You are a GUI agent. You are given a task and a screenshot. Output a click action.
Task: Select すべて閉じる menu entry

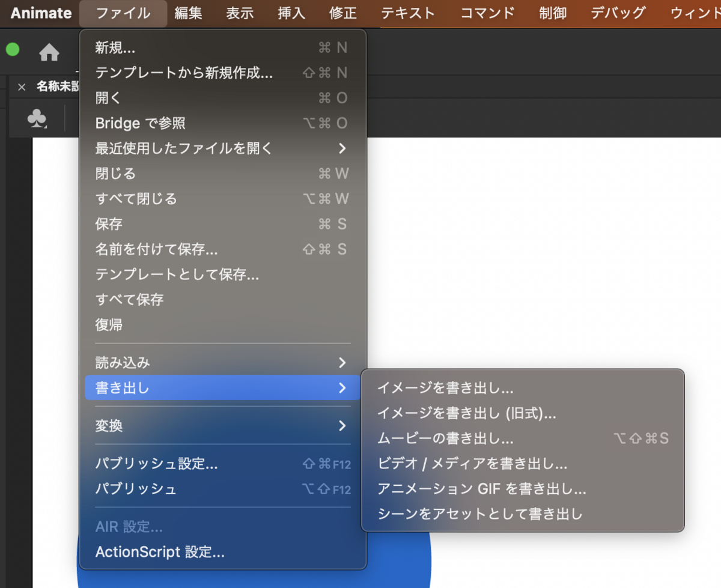(x=223, y=199)
